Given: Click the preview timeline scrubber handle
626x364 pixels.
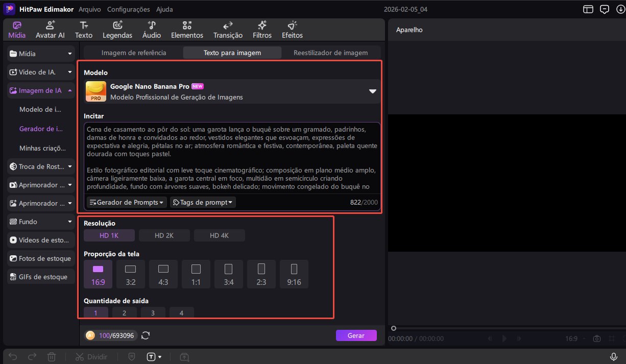Looking at the screenshot, I should [x=393, y=328].
